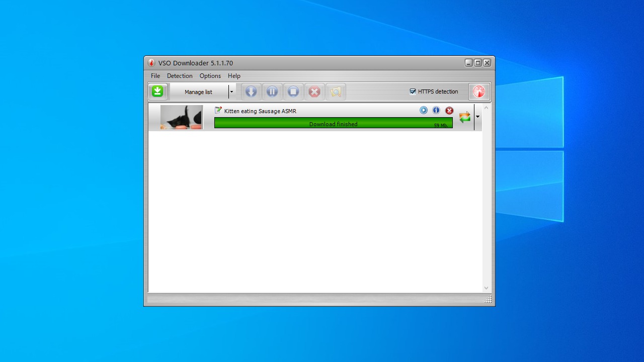The height and width of the screenshot is (362, 644).
Task: Click the kitten video thumbnail
Action: click(x=182, y=117)
